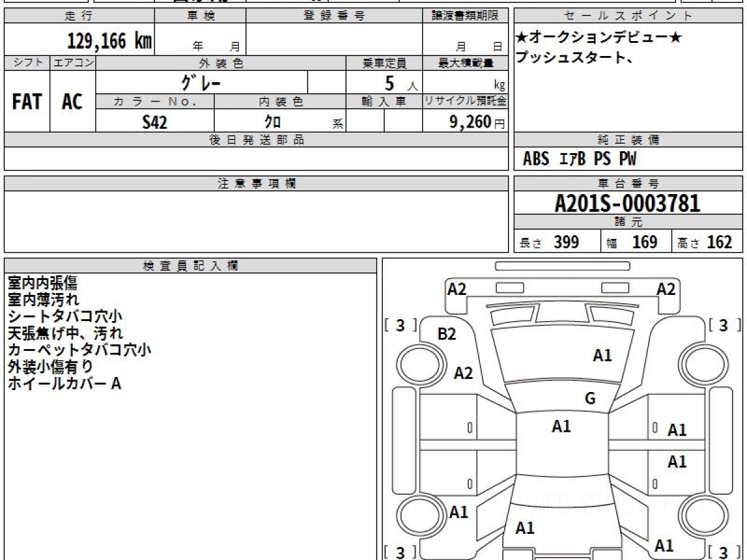
Task: Click the 室内内張傷 inspector note
Action: pos(42,283)
